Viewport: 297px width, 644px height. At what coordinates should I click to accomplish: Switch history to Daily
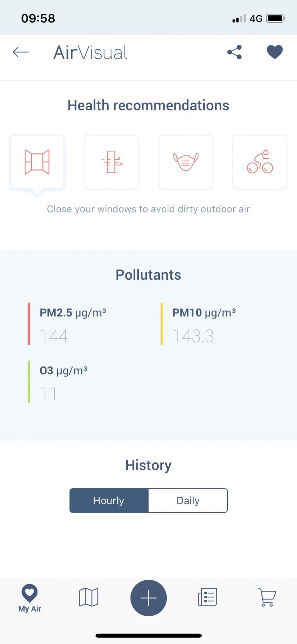point(188,500)
